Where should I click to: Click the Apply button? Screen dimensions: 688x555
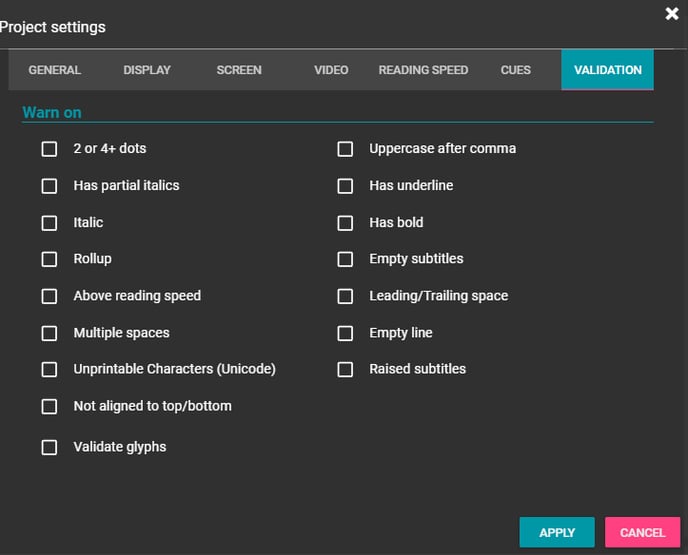[x=557, y=532]
